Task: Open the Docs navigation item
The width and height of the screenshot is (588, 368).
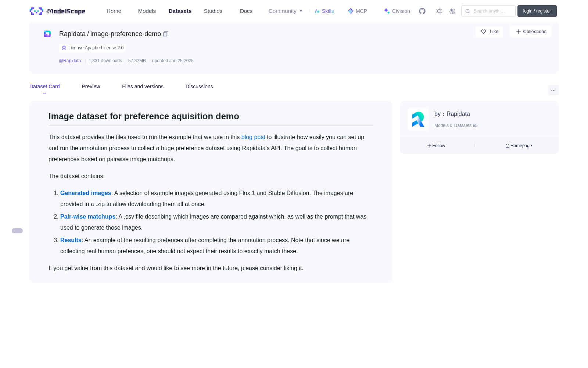Action: pyautogui.click(x=246, y=11)
